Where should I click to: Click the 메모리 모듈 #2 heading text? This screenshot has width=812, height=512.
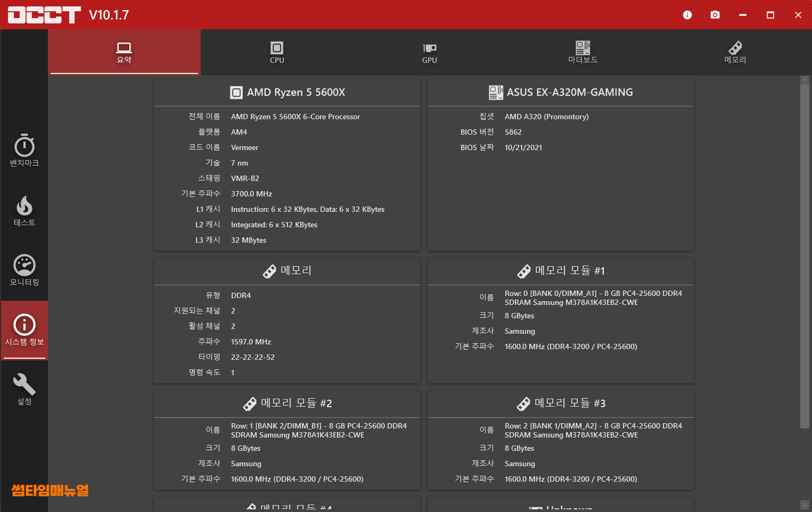pos(297,403)
